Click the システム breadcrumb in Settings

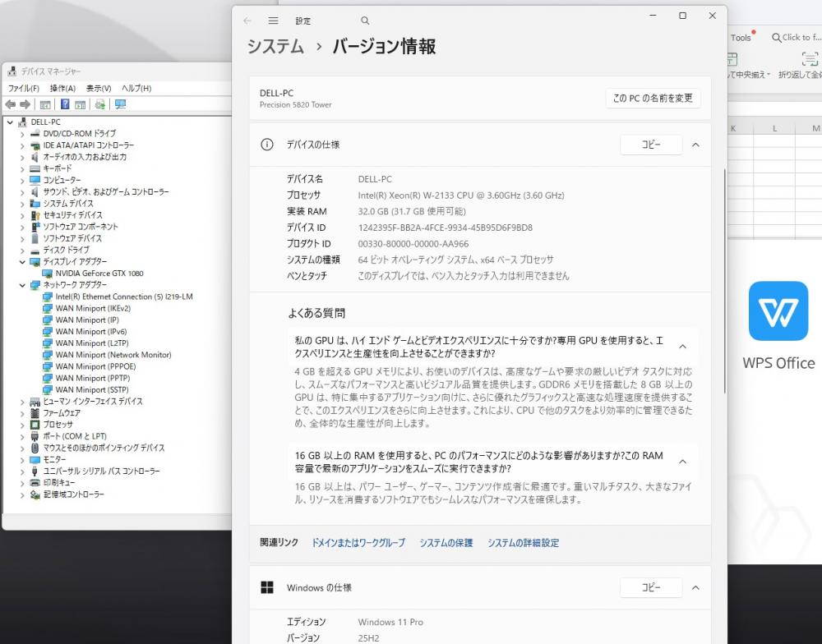click(275, 47)
